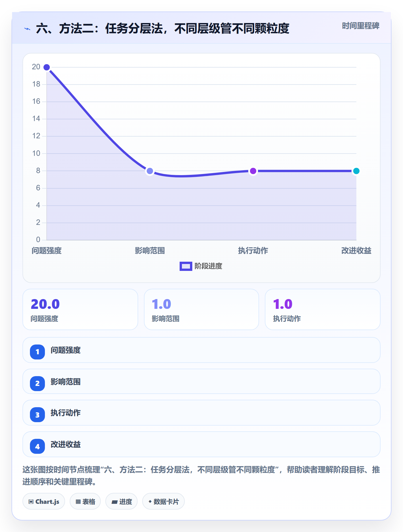Click the number 2 step badge

pos(37,383)
